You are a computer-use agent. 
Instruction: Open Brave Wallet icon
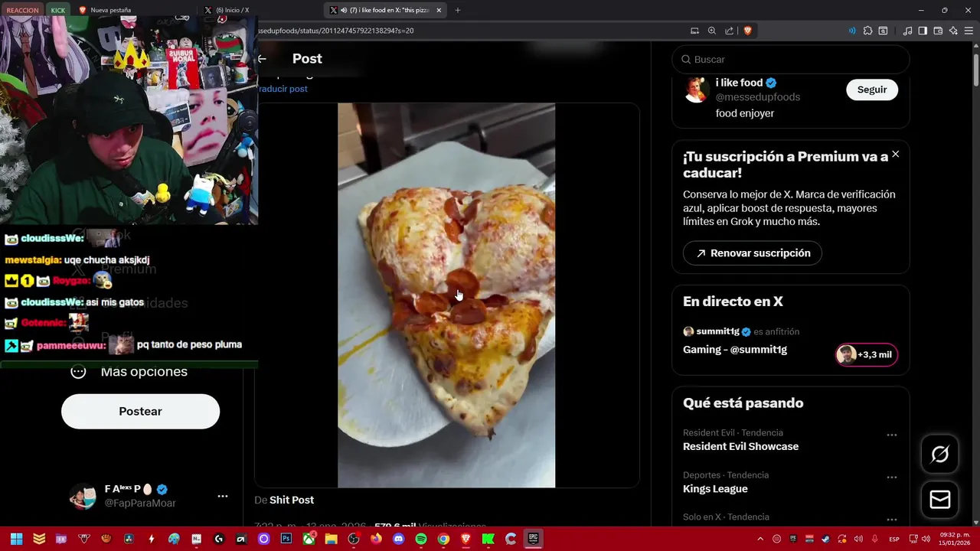click(938, 31)
